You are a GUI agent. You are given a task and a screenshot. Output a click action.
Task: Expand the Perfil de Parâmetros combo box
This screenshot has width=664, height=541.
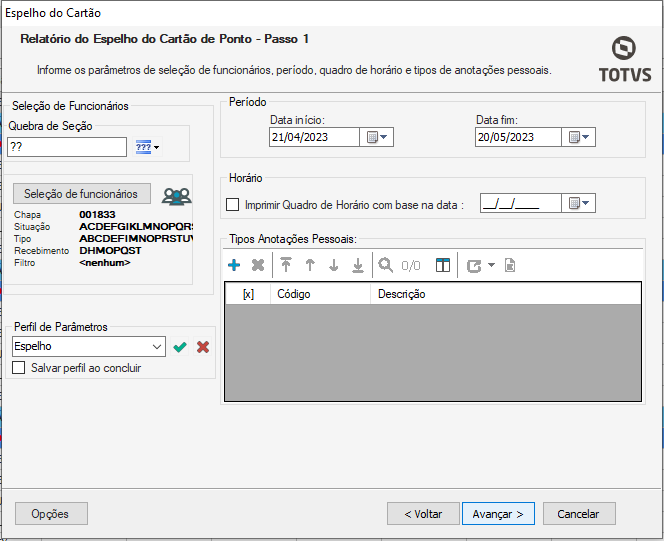coord(156,346)
